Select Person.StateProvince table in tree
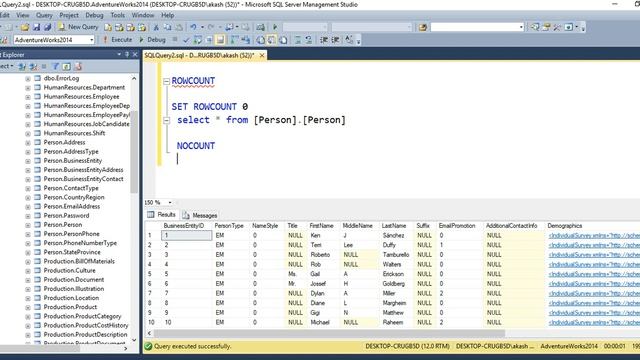The height and width of the screenshot is (360, 640). pos(72,252)
